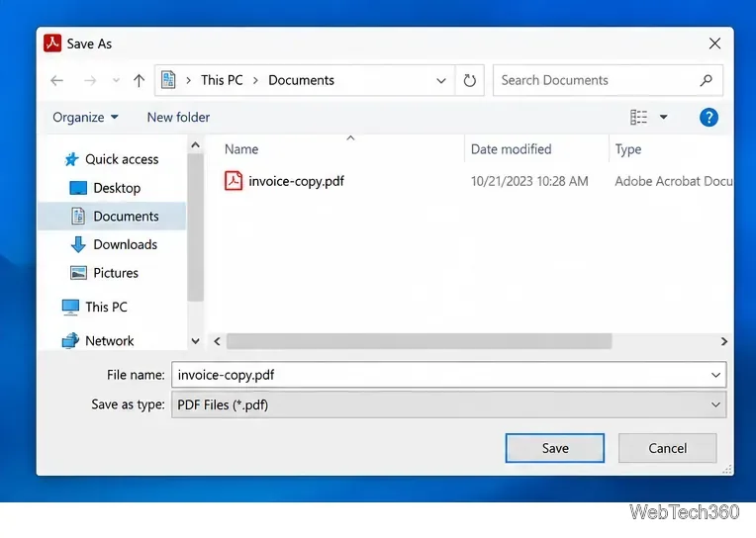The width and height of the screenshot is (756, 538).
Task: Click the This PC computer icon in the navigation pane
Action: coord(70,308)
